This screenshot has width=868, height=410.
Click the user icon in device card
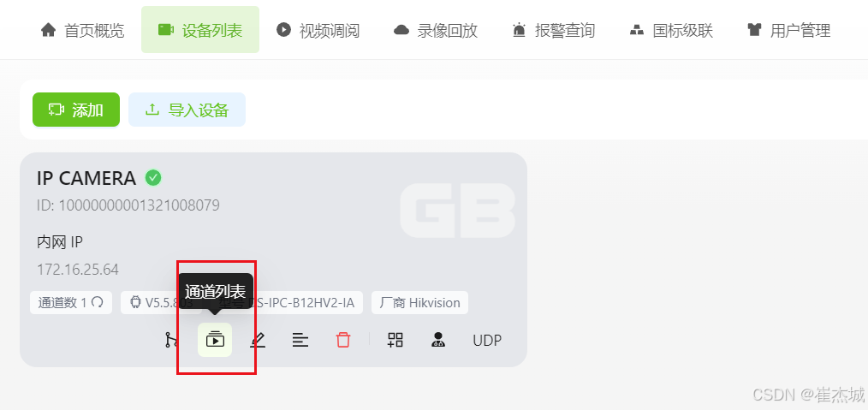(438, 340)
